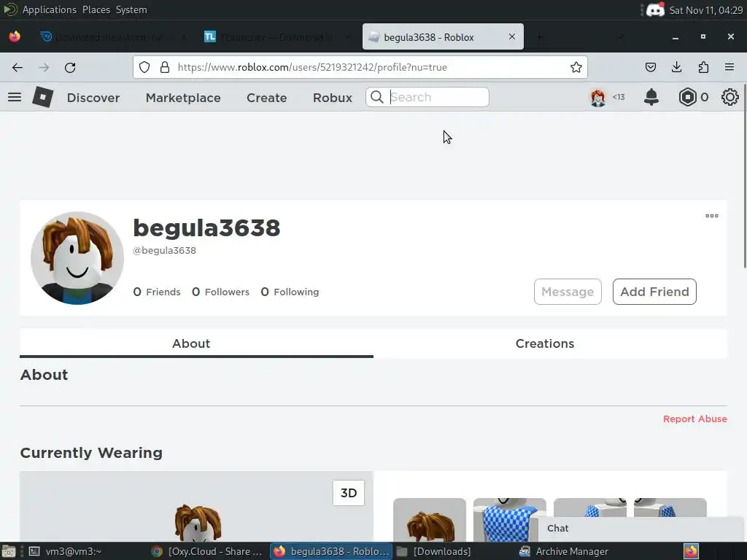
Task: Open the Places menu
Action: pos(96,9)
